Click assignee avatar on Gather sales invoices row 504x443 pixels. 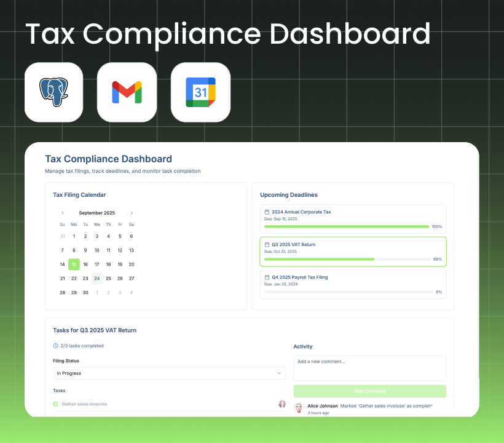coord(282,404)
